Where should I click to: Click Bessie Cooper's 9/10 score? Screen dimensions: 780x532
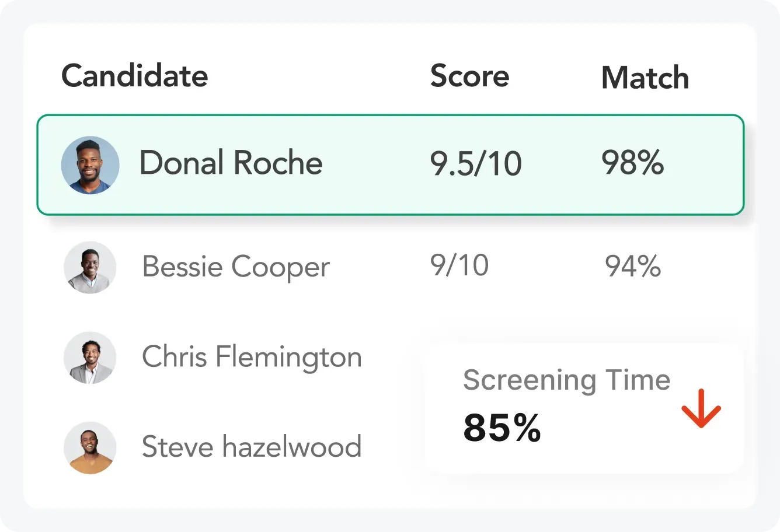point(459,266)
